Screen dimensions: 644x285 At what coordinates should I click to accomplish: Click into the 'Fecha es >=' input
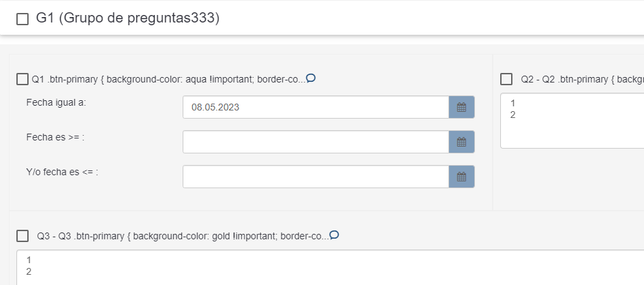316,142
